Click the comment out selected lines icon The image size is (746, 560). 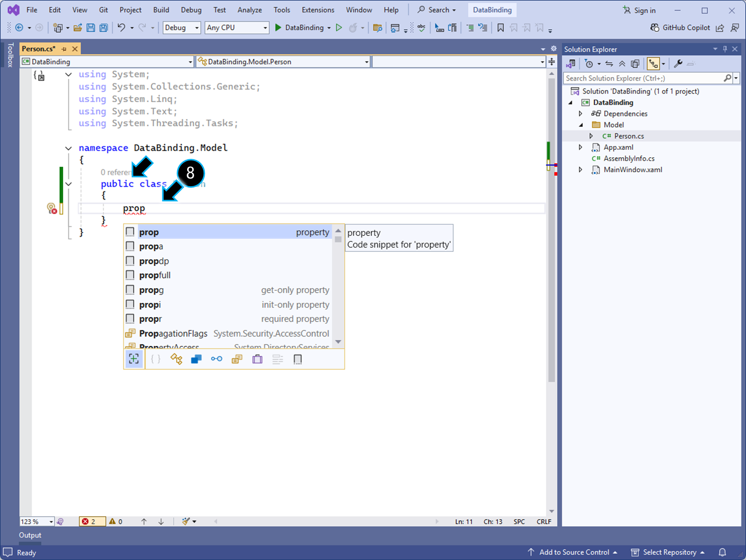[x=470, y=28]
